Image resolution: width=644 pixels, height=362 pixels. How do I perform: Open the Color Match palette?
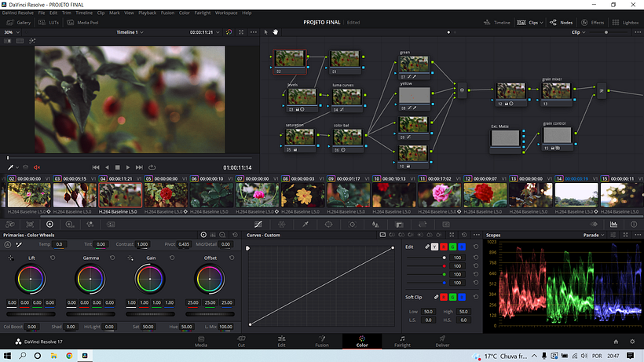30,225
